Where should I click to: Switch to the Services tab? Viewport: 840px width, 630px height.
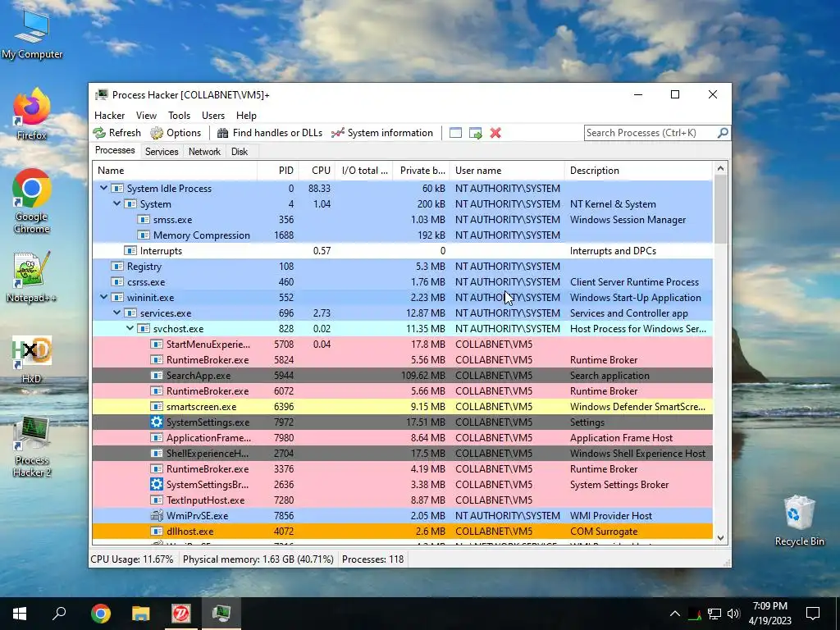click(x=162, y=152)
